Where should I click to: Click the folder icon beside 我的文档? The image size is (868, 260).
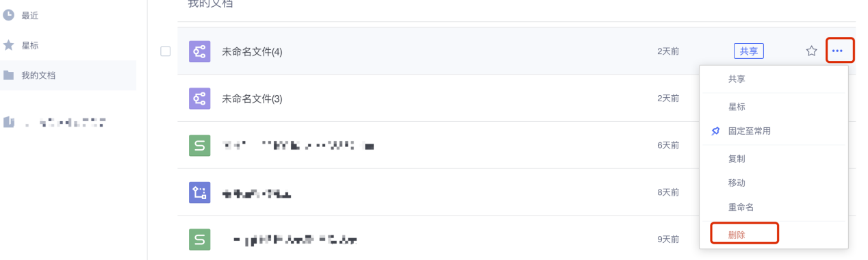(x=9, y=75)
